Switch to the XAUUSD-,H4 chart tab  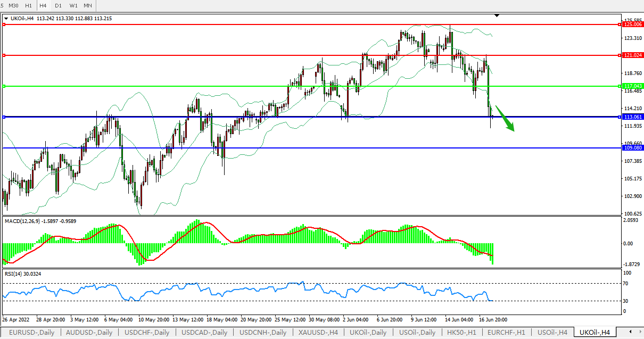pyautogui.click(x=318, y=333)
